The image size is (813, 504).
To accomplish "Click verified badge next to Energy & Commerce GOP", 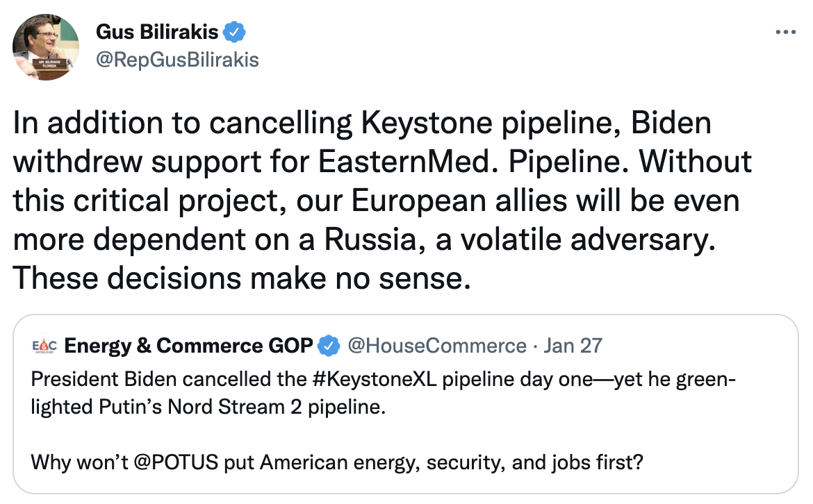I will [328, 345].
